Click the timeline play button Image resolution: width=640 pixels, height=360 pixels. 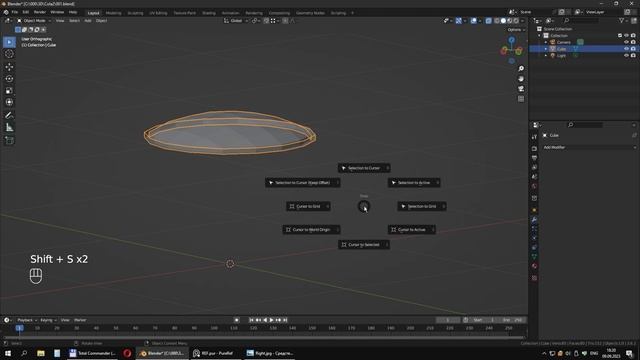pyautogui.click(x=271, y=320)
